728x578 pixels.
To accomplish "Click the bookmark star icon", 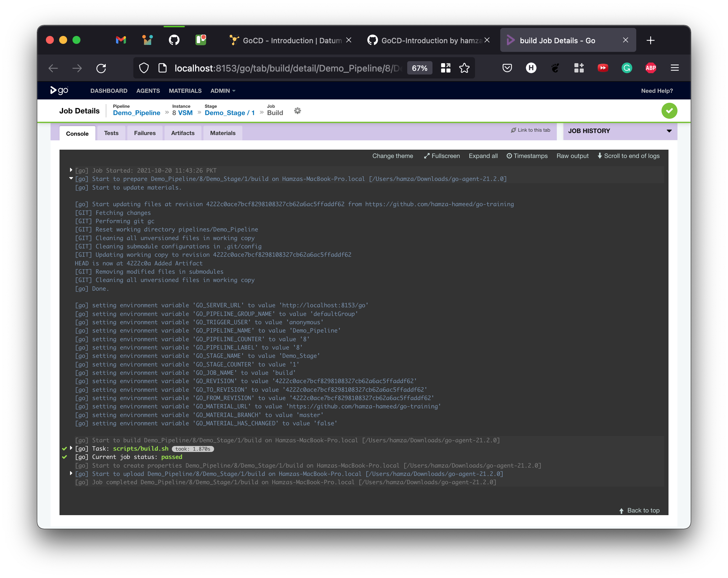I will point(464,68).
